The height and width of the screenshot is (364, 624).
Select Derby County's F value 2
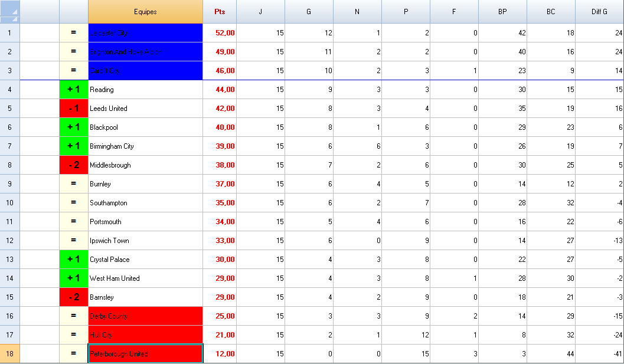(x=454, y=316)
